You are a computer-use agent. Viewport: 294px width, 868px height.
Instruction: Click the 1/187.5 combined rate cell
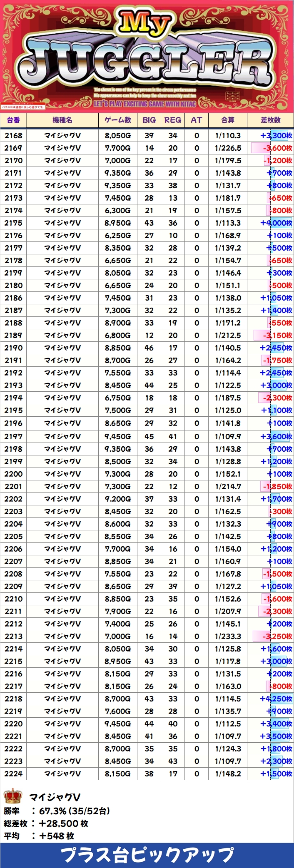(228, 398)
